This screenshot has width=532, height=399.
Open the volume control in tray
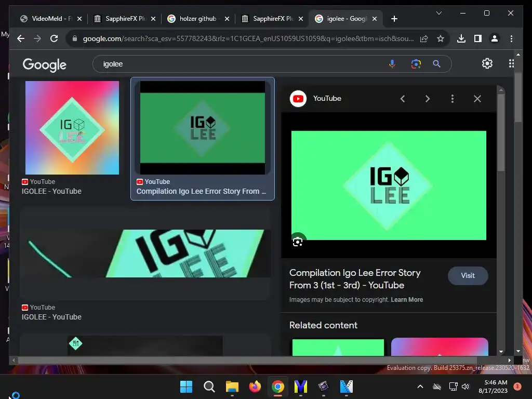465,387
